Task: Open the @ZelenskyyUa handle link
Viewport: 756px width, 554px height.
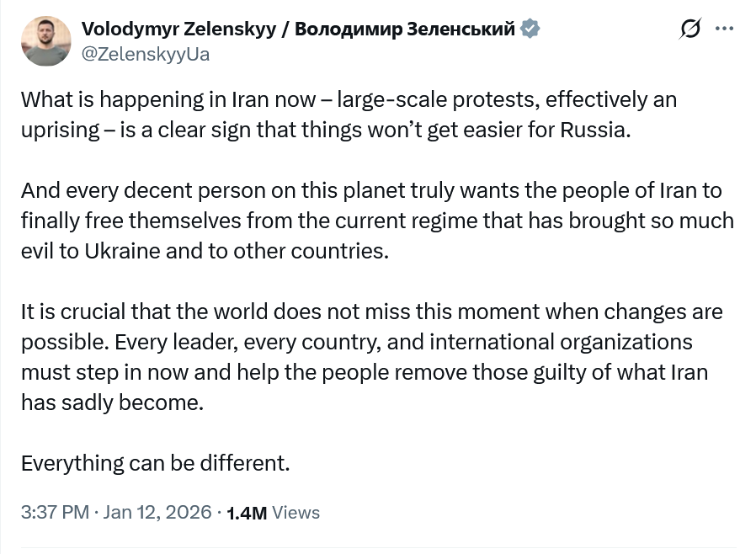Action: click(146, 55)
